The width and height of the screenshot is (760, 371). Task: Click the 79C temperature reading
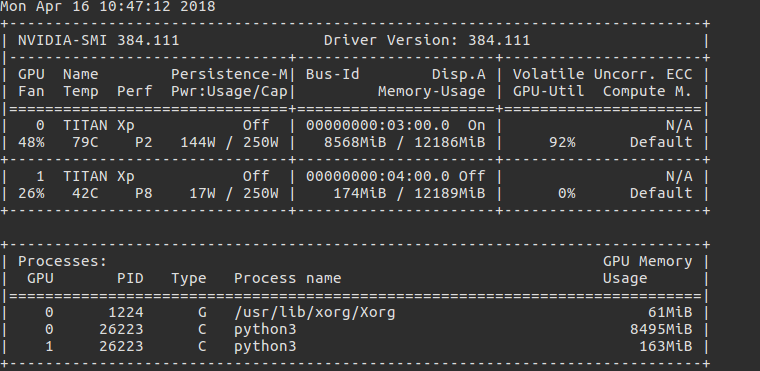(x=80, y=143)
